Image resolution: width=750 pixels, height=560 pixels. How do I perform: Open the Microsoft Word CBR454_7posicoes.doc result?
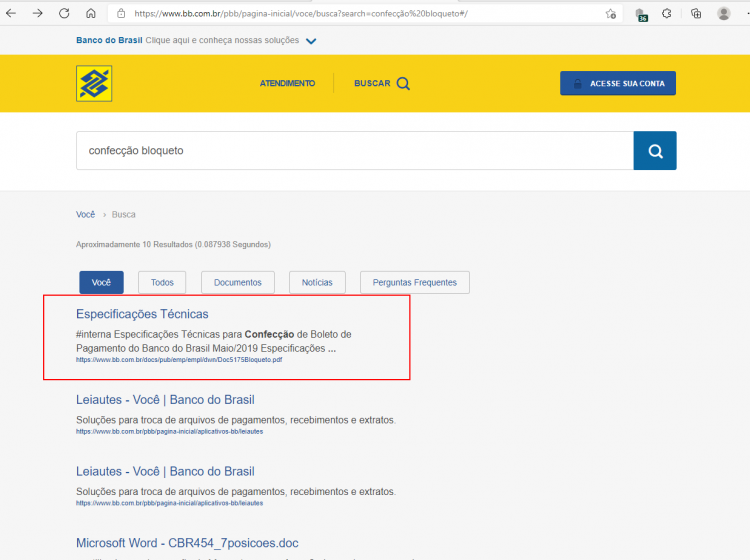187,543
